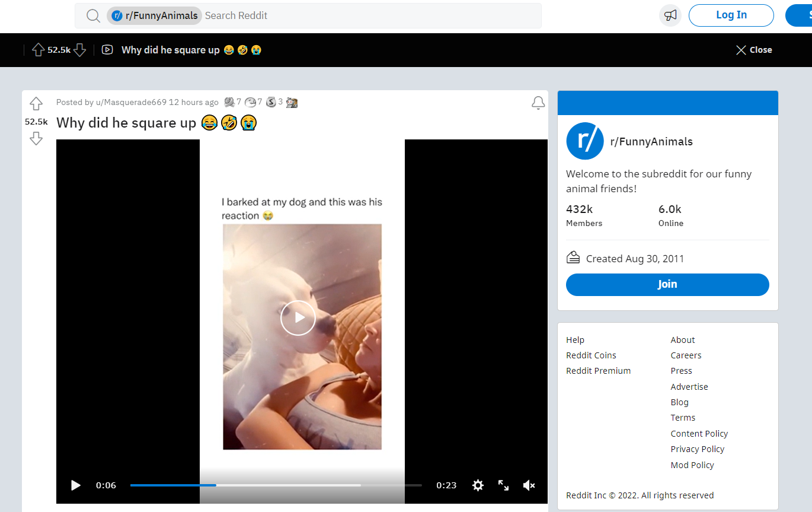Open the Careers link
Screen dimensions: 812x512
point(686,355)
